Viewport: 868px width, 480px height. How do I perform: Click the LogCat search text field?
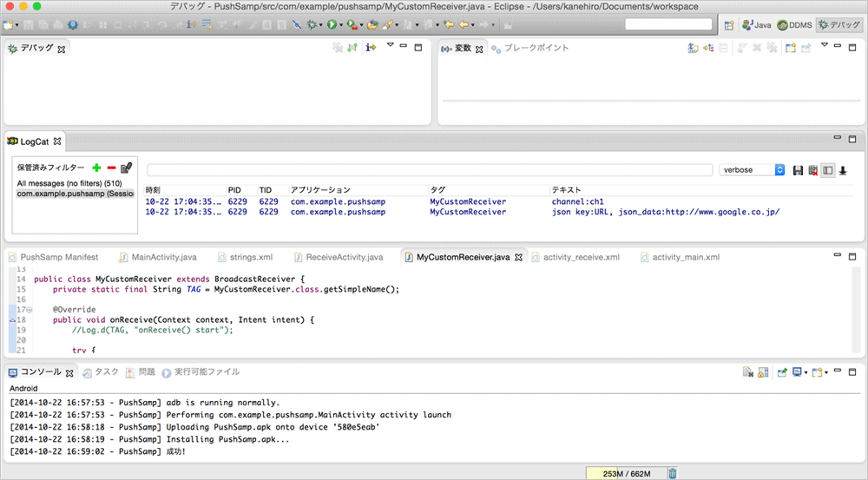coord(430,170)
